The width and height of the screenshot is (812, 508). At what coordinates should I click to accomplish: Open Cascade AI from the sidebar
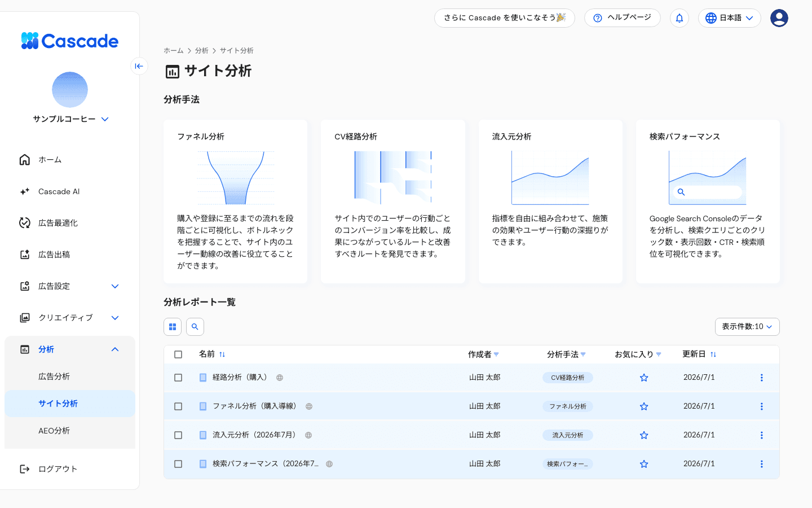(70, 191)
